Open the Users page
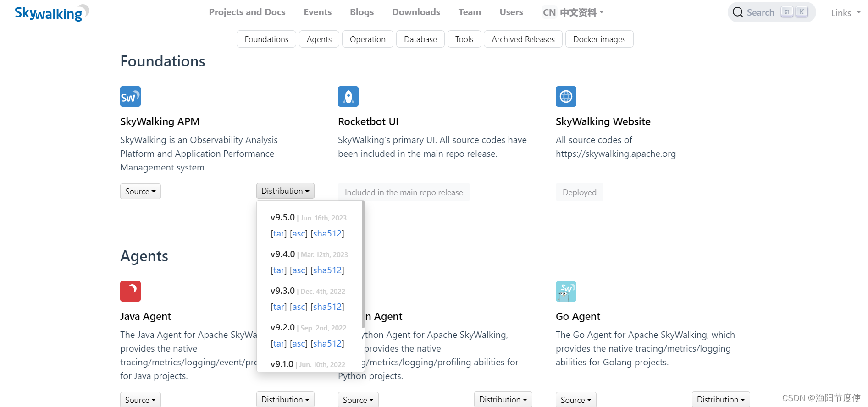Screen dimensions: 868x407 (511, 12)
